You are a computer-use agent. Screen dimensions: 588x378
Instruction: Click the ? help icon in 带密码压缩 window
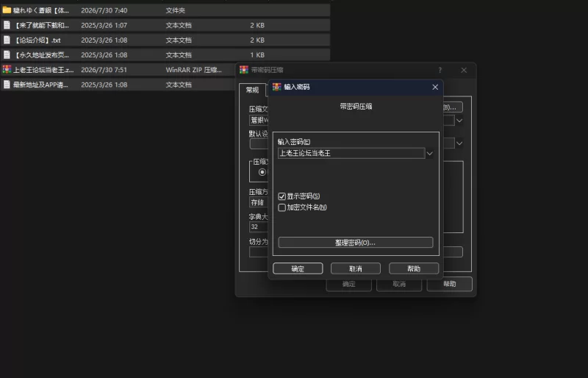[x=440, y=70]
